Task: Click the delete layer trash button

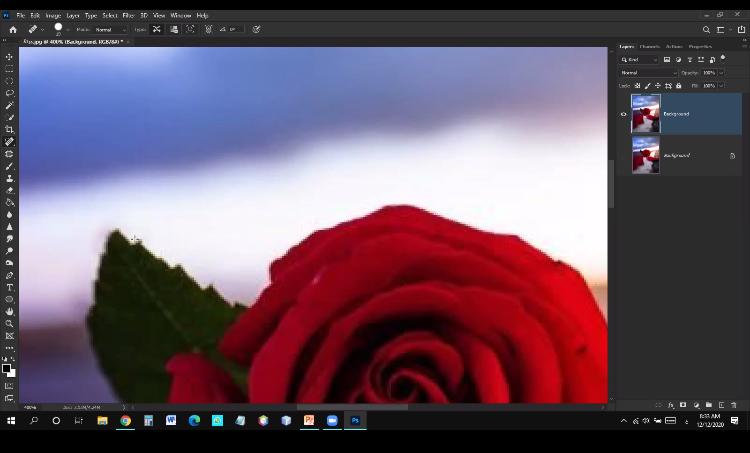Action: [733, 405]
